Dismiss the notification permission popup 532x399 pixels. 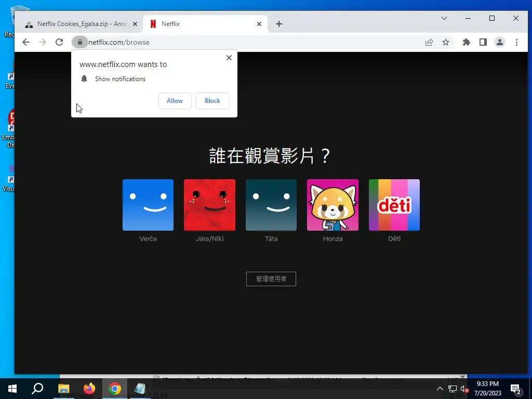pyautogui.click(x=229, y=58)
